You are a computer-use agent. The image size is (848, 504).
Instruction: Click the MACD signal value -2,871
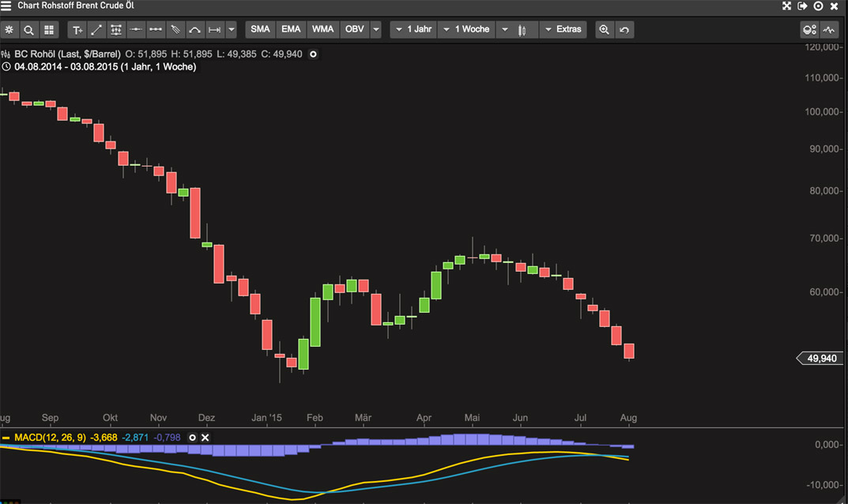[x=134, y=438]
